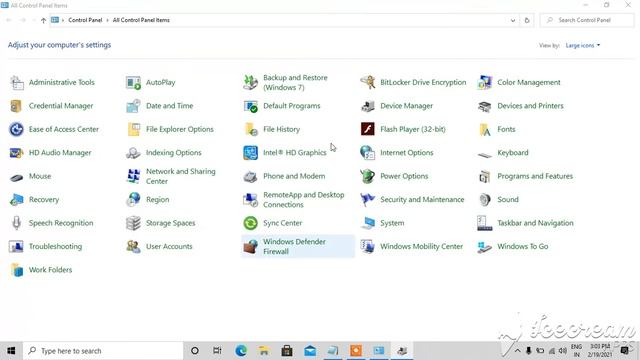Image resolution: width=640 pixels, height=360 pixels.
Task: Open Task View on taskbar
Action: [218, 351]
